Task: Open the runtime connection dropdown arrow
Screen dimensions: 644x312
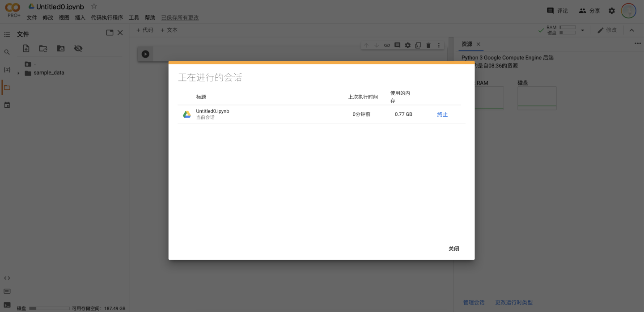Action: point(582,30)
